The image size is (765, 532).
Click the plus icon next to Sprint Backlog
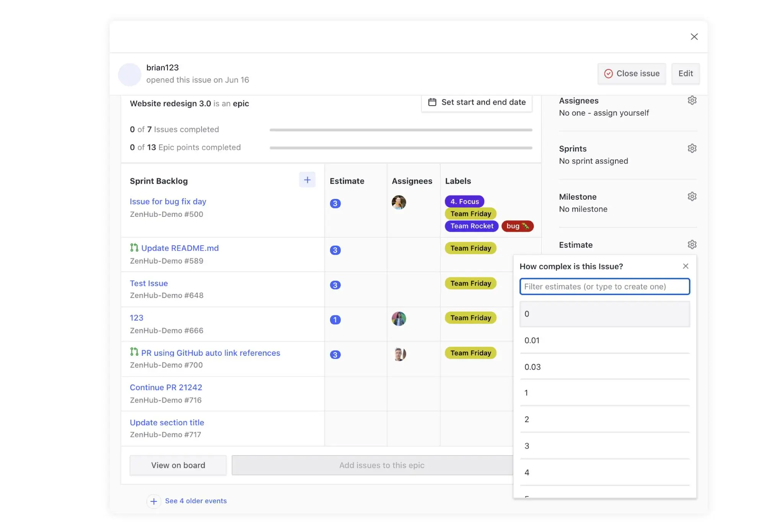pos(307,180)
